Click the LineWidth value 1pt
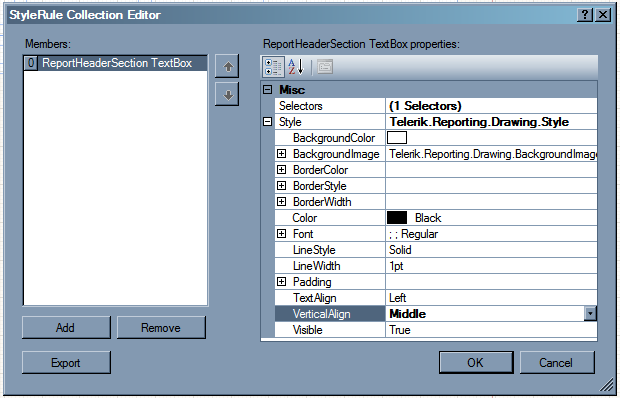 396,266
